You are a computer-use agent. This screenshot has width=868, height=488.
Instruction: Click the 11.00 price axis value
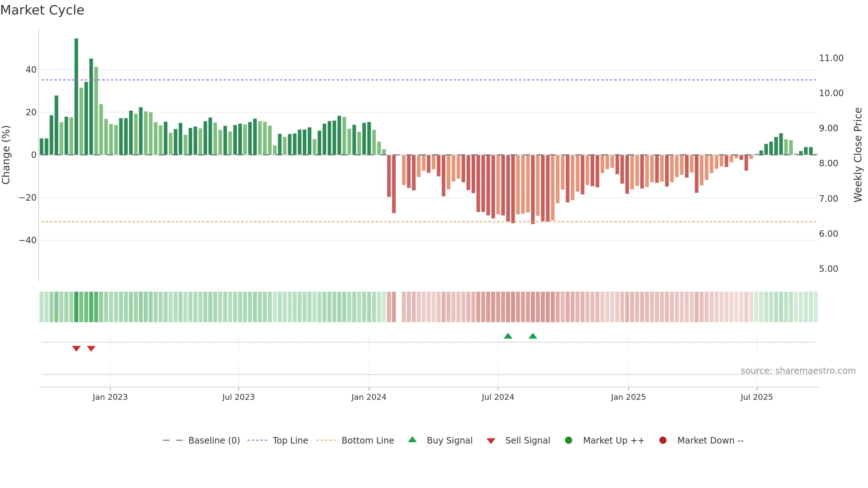(831, 58)
